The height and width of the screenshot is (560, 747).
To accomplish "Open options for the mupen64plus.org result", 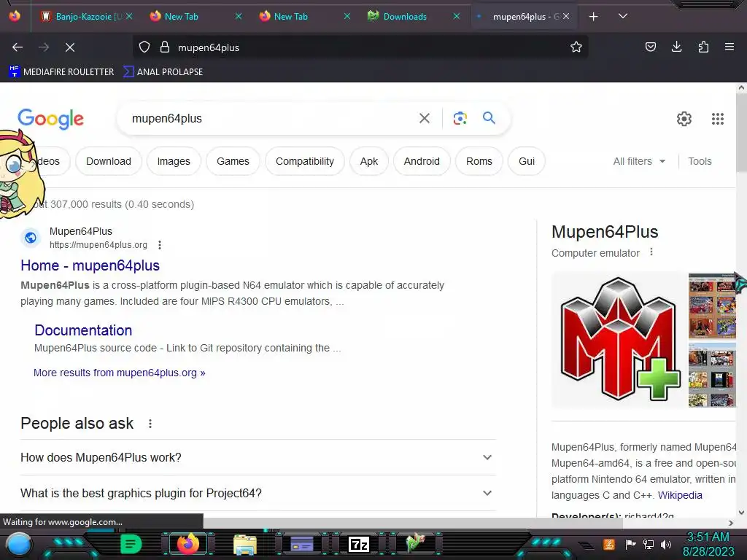I will pos(160,245).
